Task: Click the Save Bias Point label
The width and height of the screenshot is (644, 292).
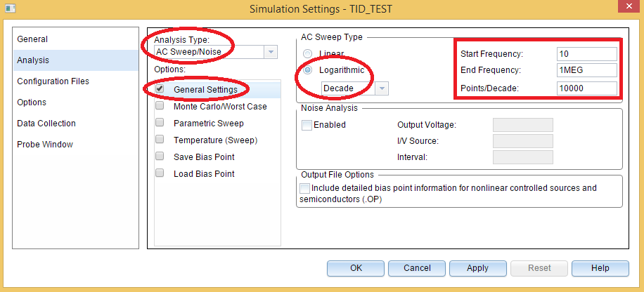Action: (x=204, y=157)
